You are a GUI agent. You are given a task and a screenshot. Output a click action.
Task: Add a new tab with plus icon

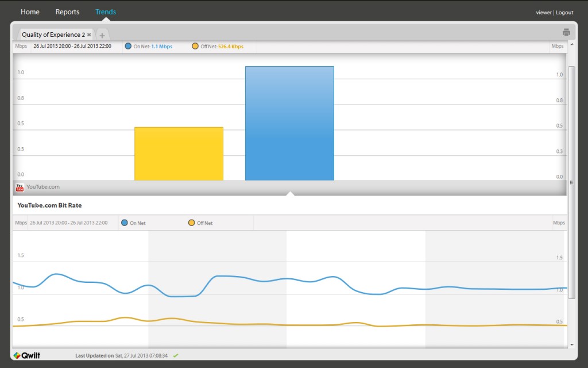[102, 35]
